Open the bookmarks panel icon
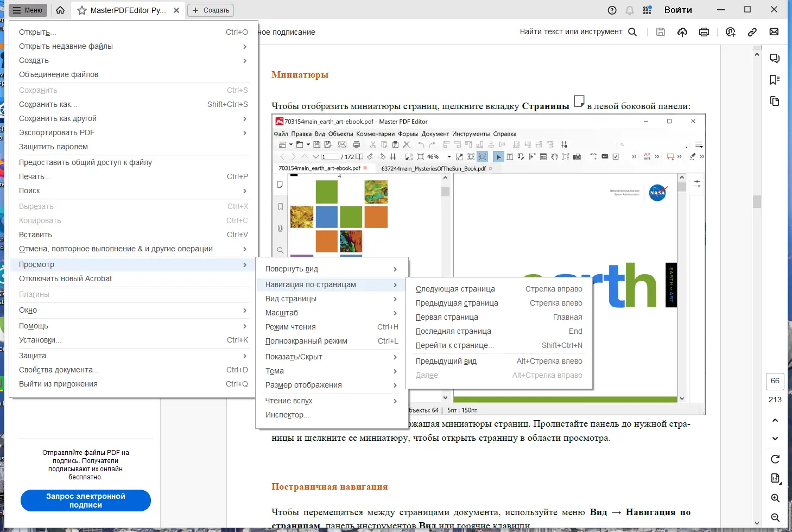Image resolution: width=792 pixels, height=532 pixels. click(x=775, y=80)
